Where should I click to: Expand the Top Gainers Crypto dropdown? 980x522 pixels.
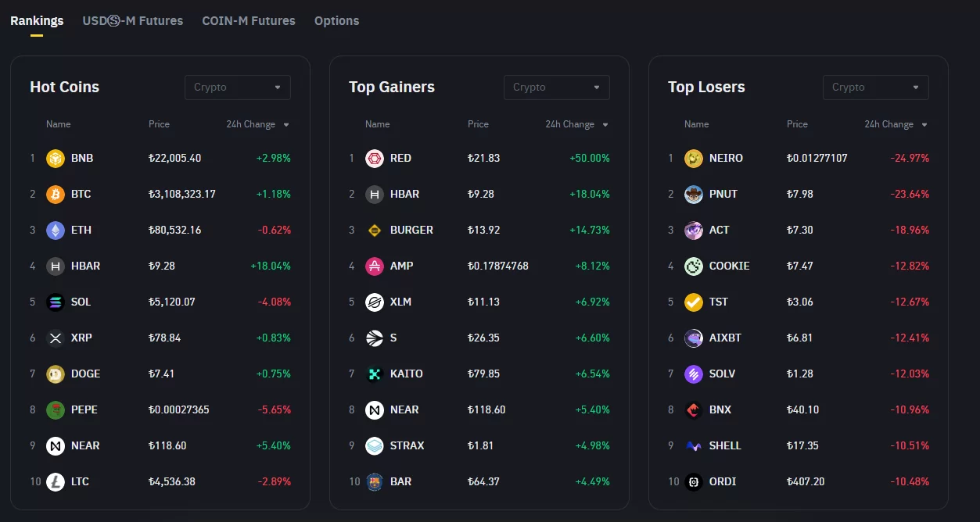[557, 88]
